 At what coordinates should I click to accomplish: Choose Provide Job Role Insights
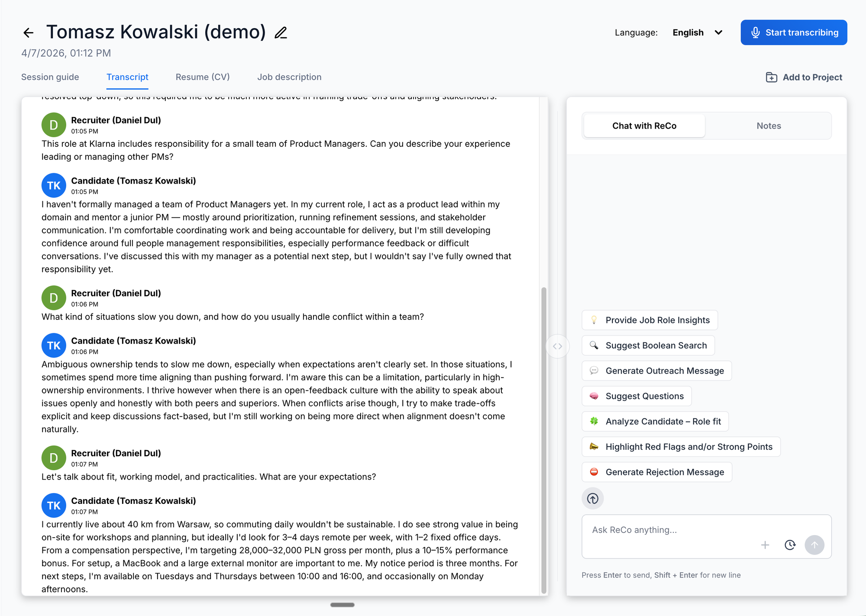point(649,320)
